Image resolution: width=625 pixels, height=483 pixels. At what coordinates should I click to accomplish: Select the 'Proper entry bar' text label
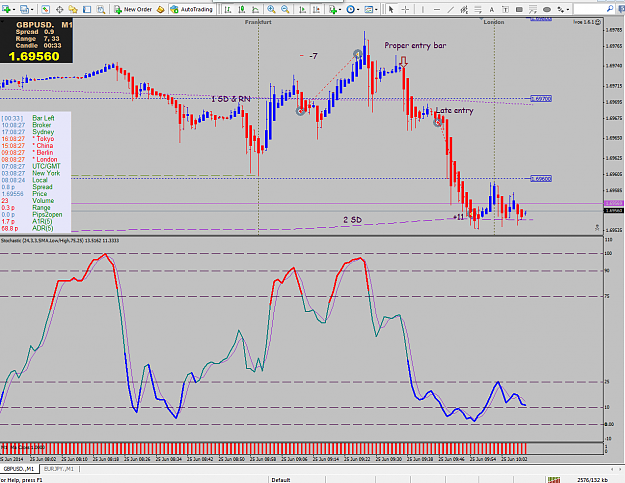coord(415,45)
